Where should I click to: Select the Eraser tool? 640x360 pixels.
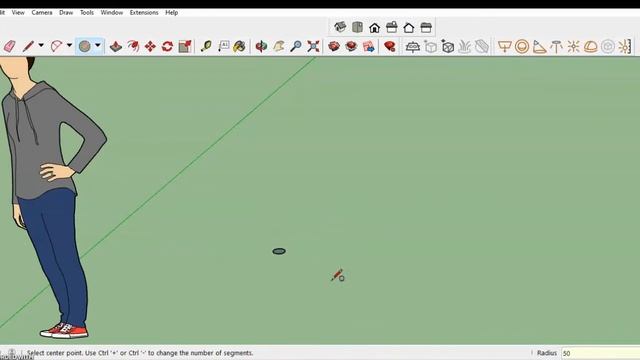point(10,46)
